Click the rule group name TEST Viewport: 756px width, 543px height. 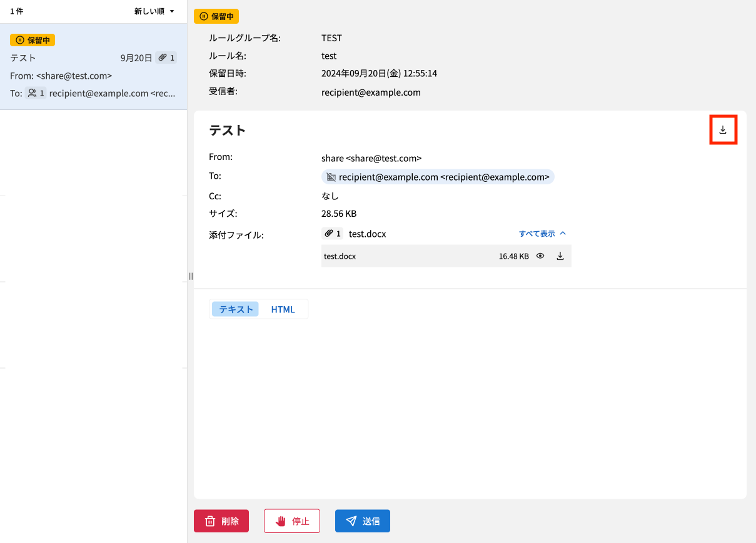click(x=331, y=38)
